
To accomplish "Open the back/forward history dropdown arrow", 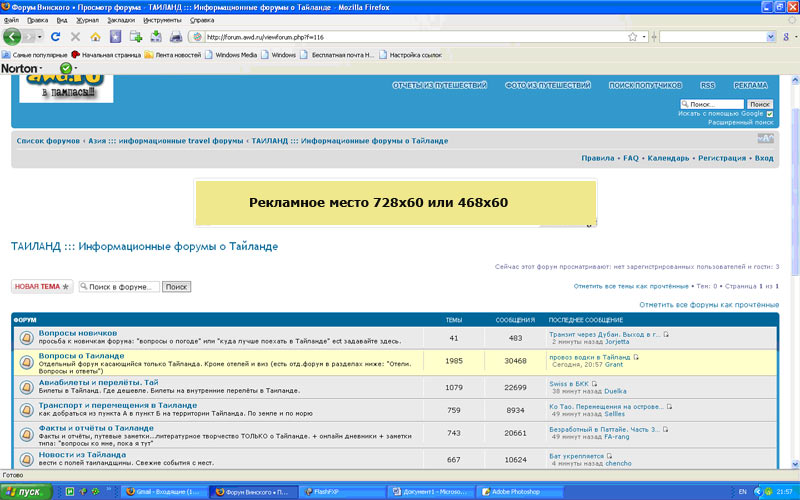I will point(40,37).
